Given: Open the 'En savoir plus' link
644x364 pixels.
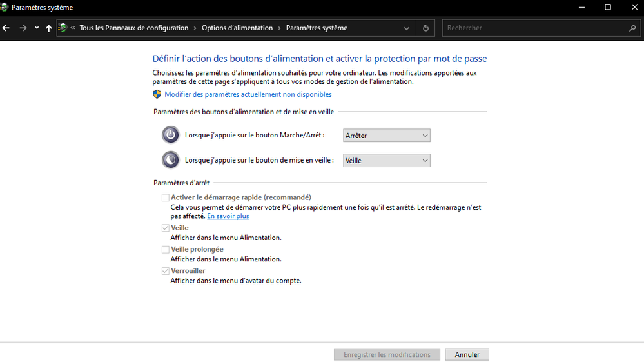Looking at the screenshot, I should pos(228,216).
